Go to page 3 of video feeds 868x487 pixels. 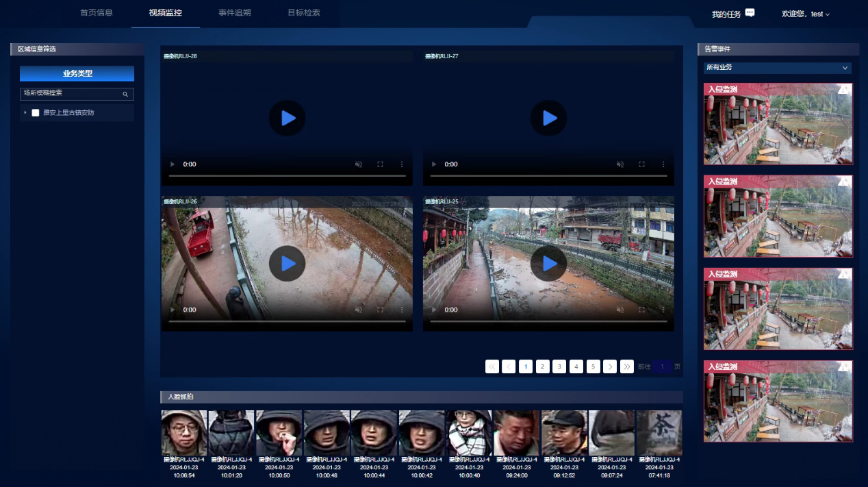pos(559,366)
